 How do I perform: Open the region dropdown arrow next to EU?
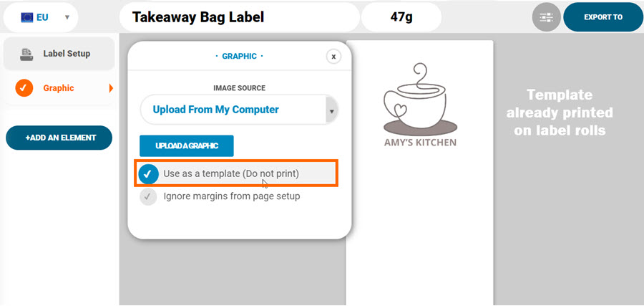(x=67, y=17)
